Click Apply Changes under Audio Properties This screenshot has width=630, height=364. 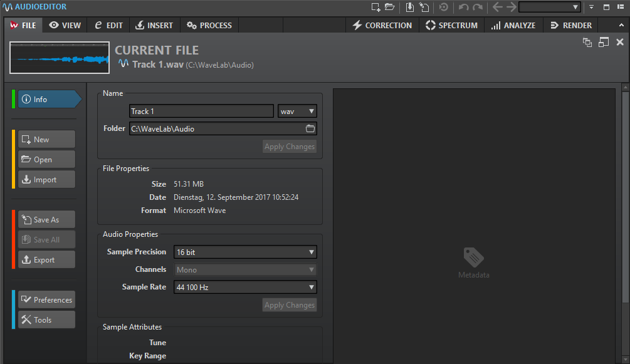coord(289,305)
